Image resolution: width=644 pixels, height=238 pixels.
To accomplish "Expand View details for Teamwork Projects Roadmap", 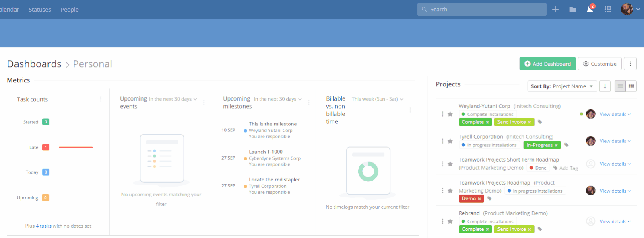I will [x=615, y=191].
